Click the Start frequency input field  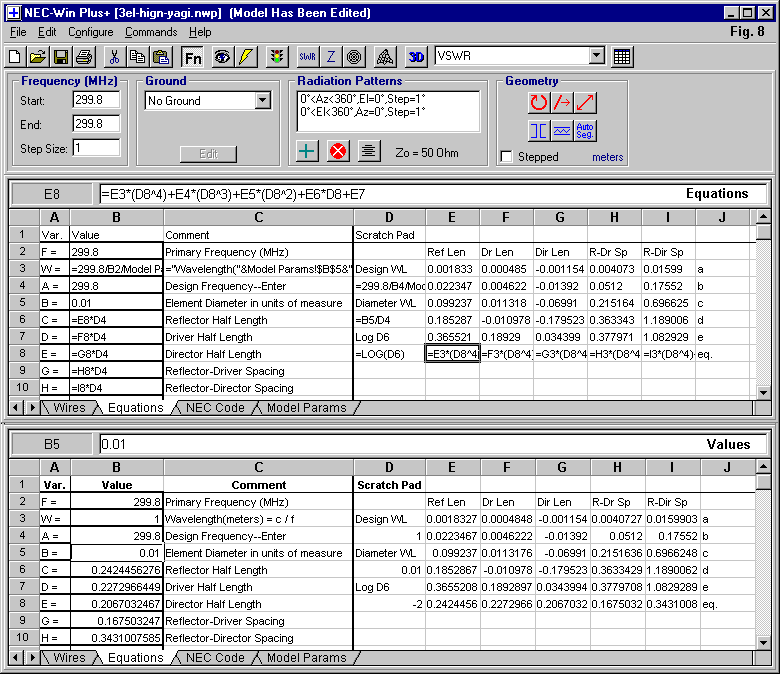tap(96, 100)
